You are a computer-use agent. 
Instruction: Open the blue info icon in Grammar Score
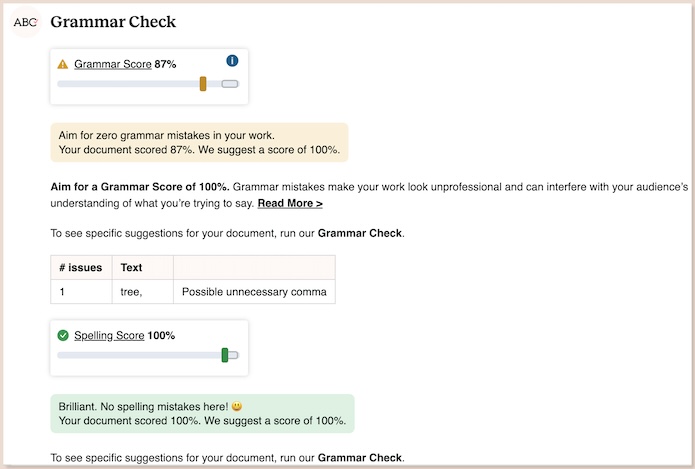[x=232, y=61]
